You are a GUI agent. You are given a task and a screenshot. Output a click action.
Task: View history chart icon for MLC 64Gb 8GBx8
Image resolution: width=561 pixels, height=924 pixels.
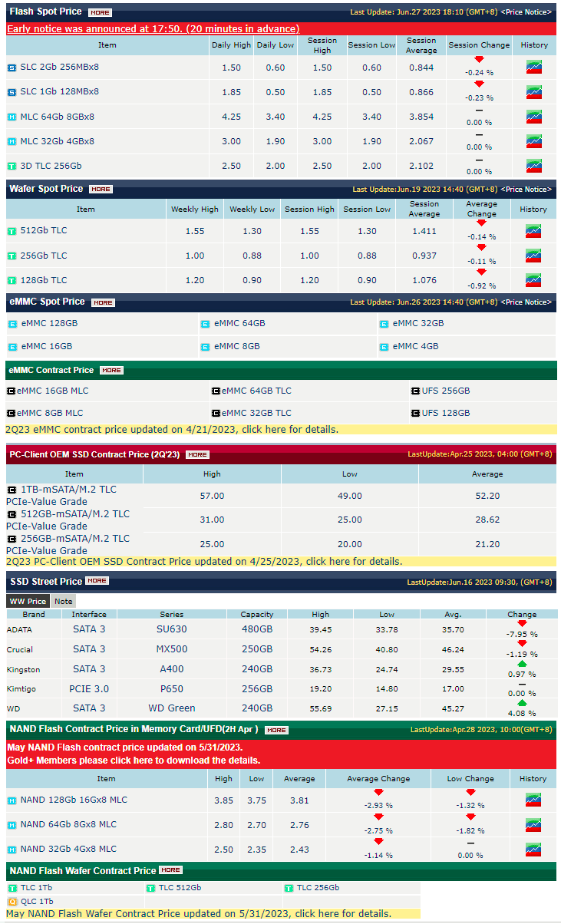click(533, 117)
